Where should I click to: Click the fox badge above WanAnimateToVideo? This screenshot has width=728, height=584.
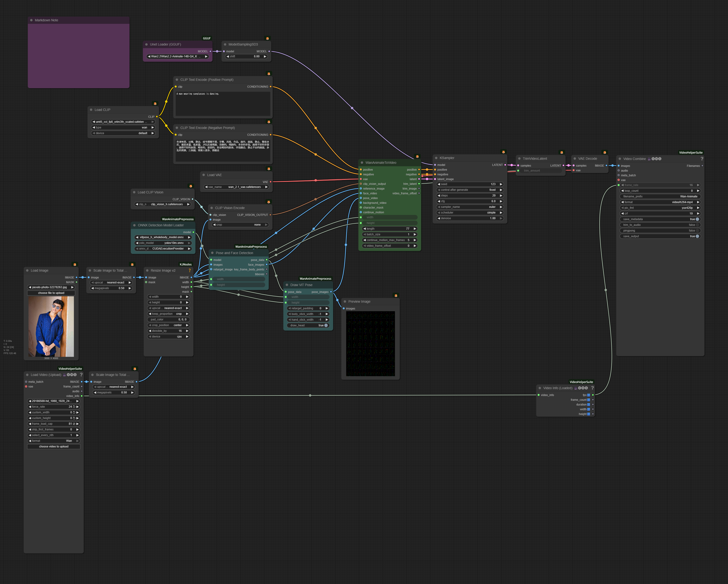[x=417, y=156]
